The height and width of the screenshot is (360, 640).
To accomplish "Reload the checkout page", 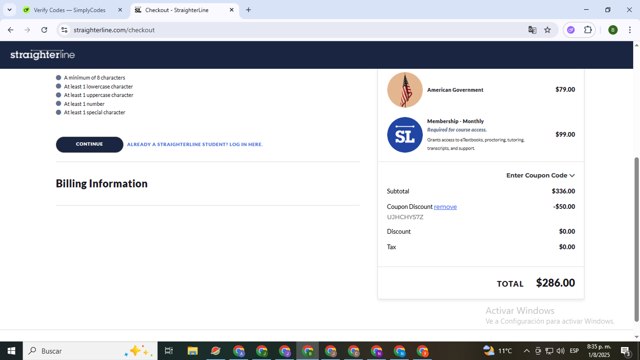I will [44, 30].
